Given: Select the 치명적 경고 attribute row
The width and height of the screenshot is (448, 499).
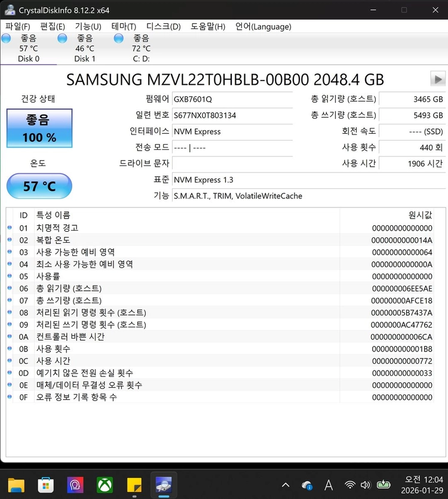Looking at the screenshot, I should coord(220,228).
